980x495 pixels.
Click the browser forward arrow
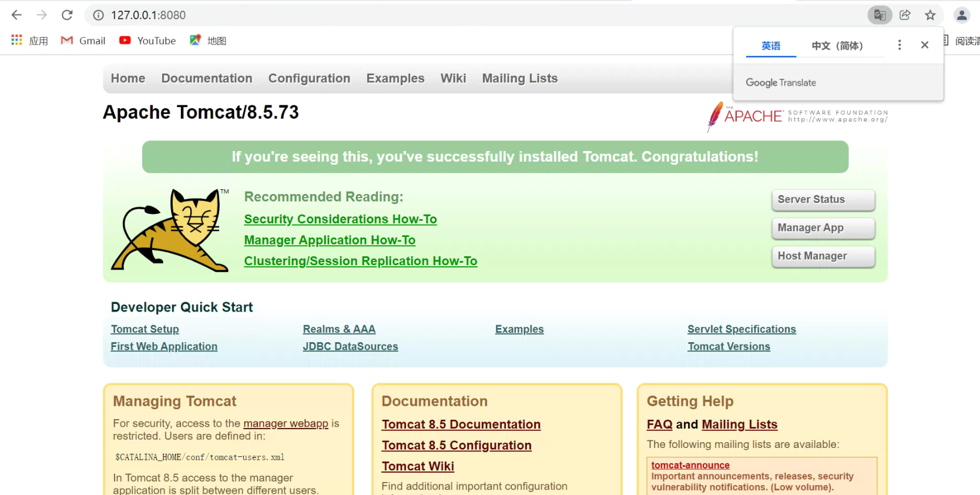pyautogui.click(x=42, y=15)
